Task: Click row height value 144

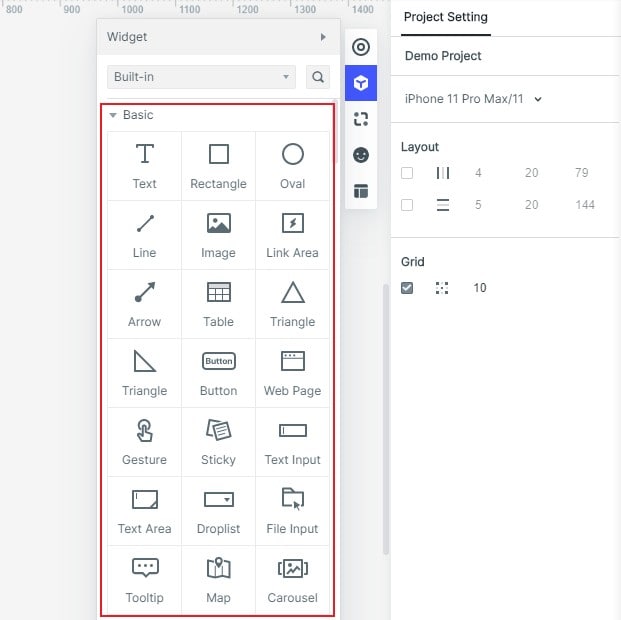Action: click(585, 205)
